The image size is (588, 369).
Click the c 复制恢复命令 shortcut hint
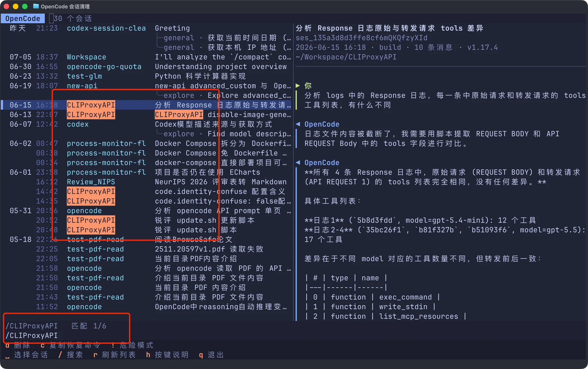click(70, 345)
